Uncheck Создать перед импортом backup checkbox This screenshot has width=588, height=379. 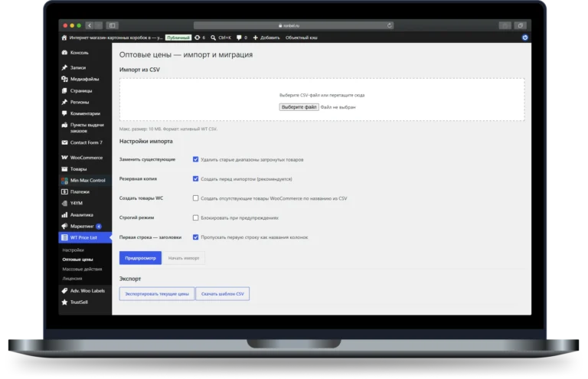tap(196, 179)
